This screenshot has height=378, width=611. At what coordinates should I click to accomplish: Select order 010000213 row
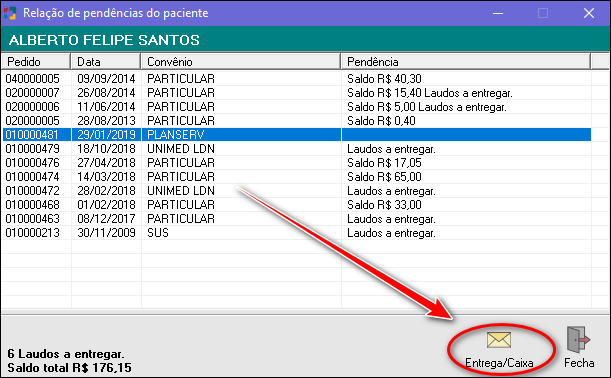[x=296, y=233]
